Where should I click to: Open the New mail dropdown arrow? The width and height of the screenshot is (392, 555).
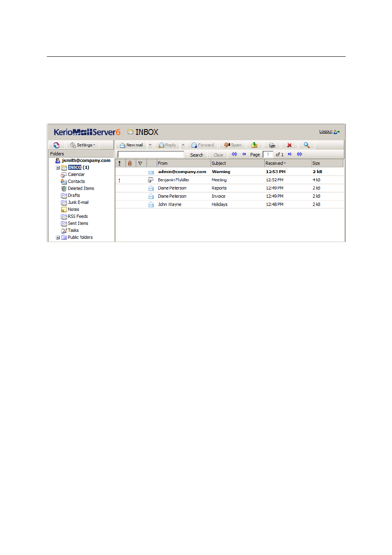pyautogui.click(x=150, y=145)
